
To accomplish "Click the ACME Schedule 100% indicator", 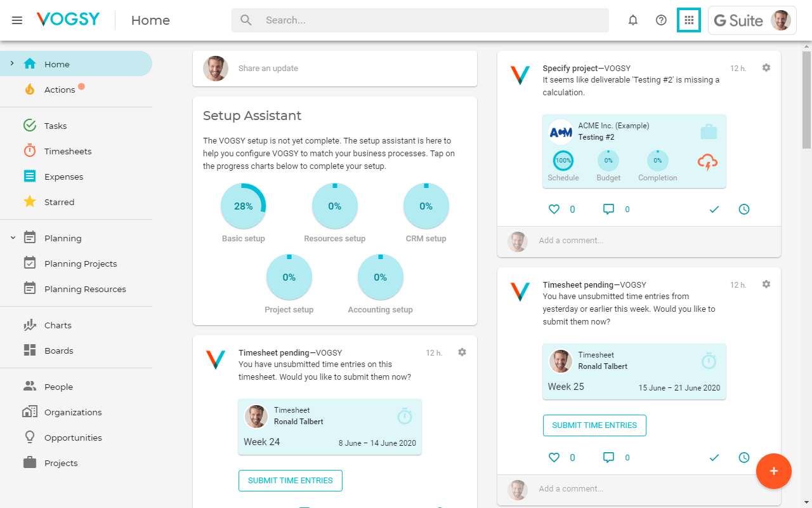I will pos(563,161).
